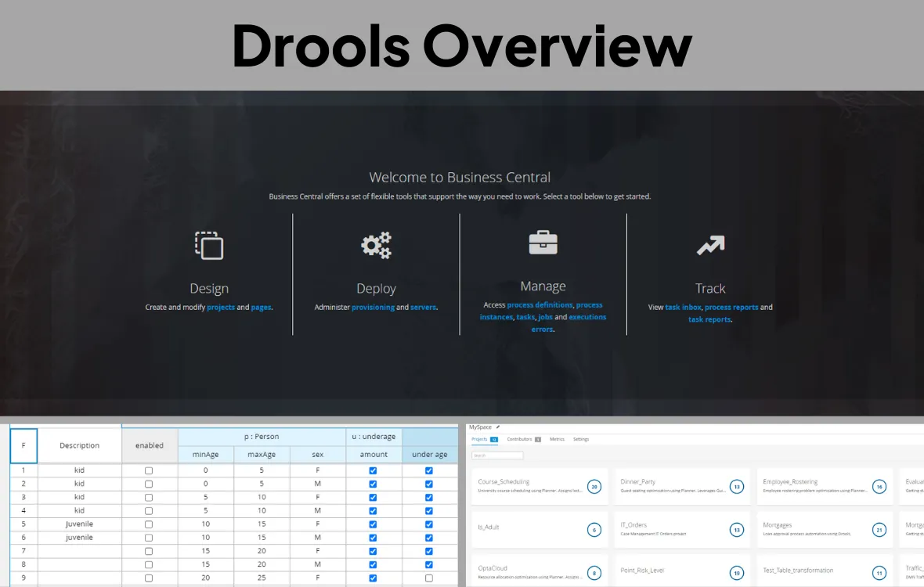Click the 19 asset-count circle on Point_Risk_Level

[x=737, y=572]
